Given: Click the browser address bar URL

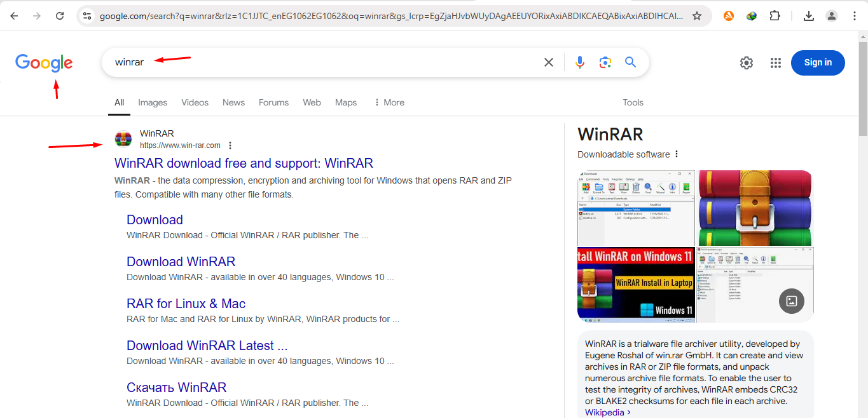Looking at the screenshot, I should tap(391, 16).
